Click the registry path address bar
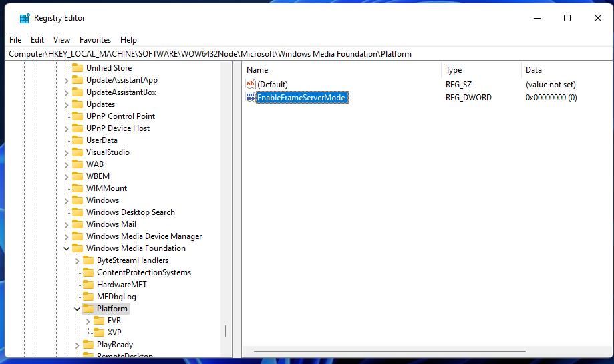 coord(309,54)
